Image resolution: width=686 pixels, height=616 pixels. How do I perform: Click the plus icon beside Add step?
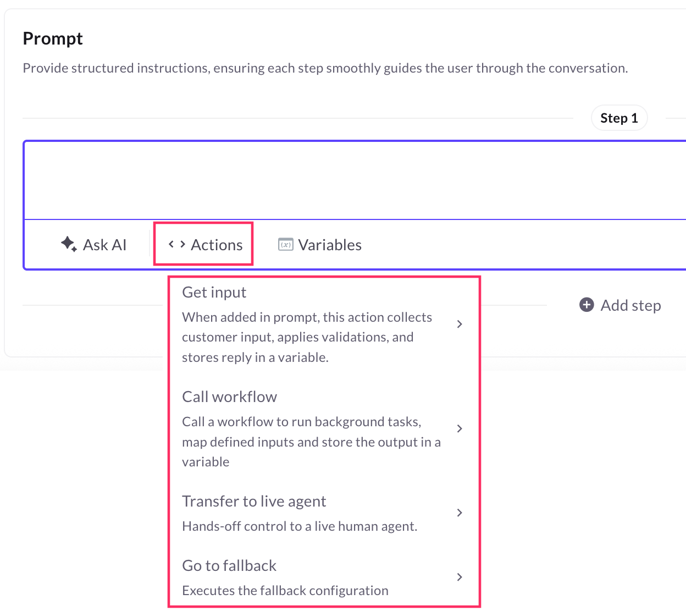(x=587, y=305)
